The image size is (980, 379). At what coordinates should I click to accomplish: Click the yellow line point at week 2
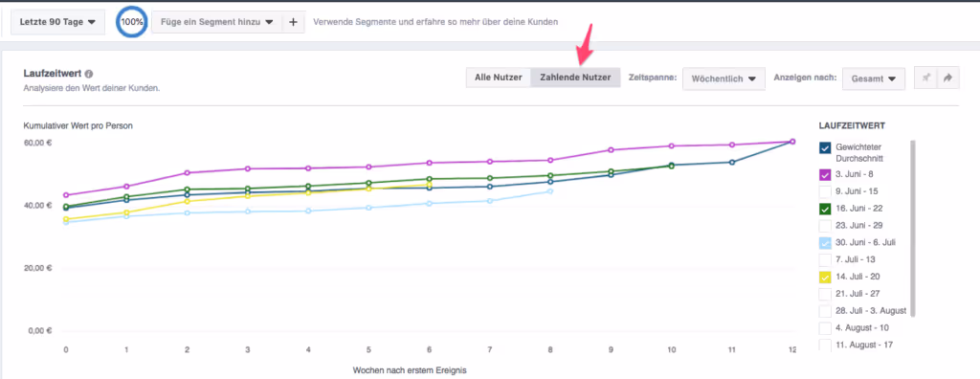(187, 201)
